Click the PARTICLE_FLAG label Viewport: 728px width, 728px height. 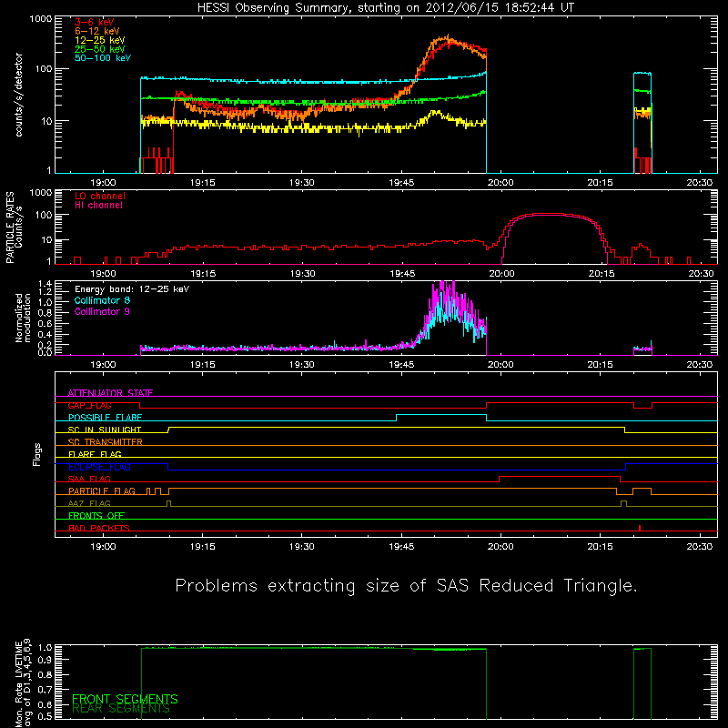coord(102,490)
